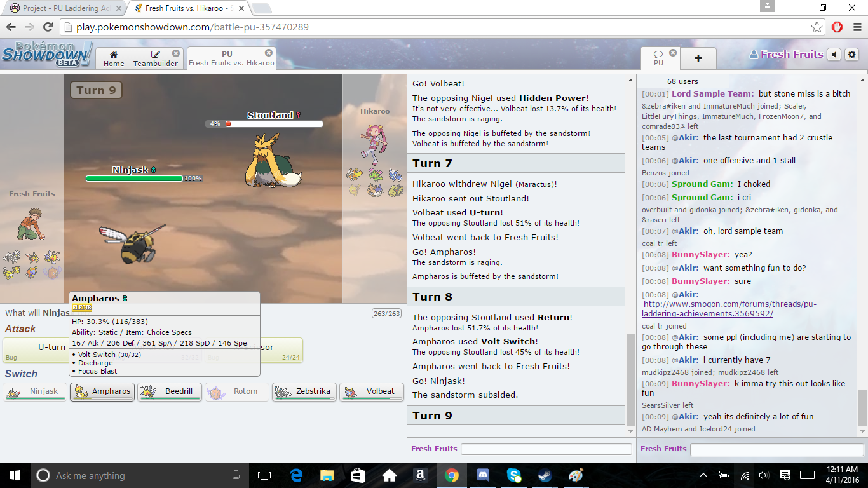Switch to Ampharos
Viewport: 868px width, 488px height.
(102, 391)
